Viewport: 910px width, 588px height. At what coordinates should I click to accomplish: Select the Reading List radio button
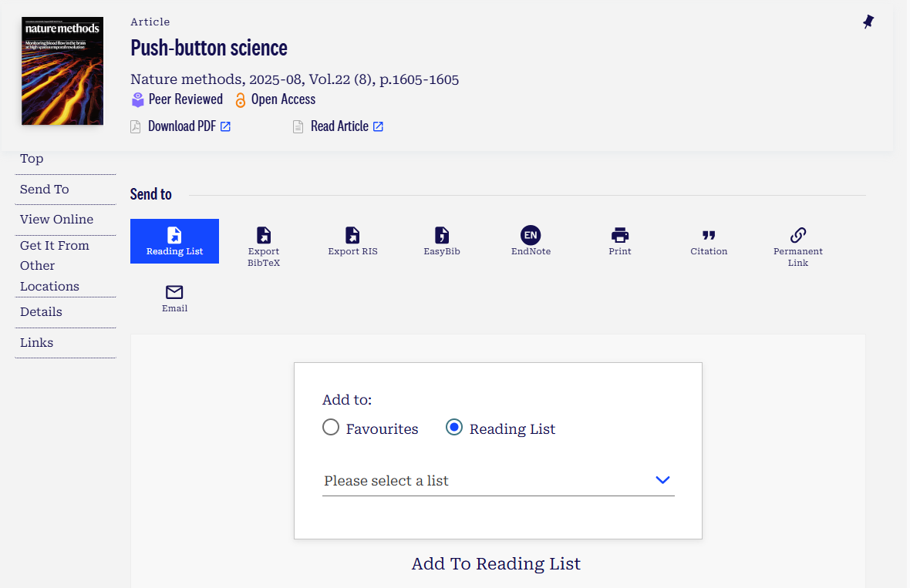coord(453,428)
